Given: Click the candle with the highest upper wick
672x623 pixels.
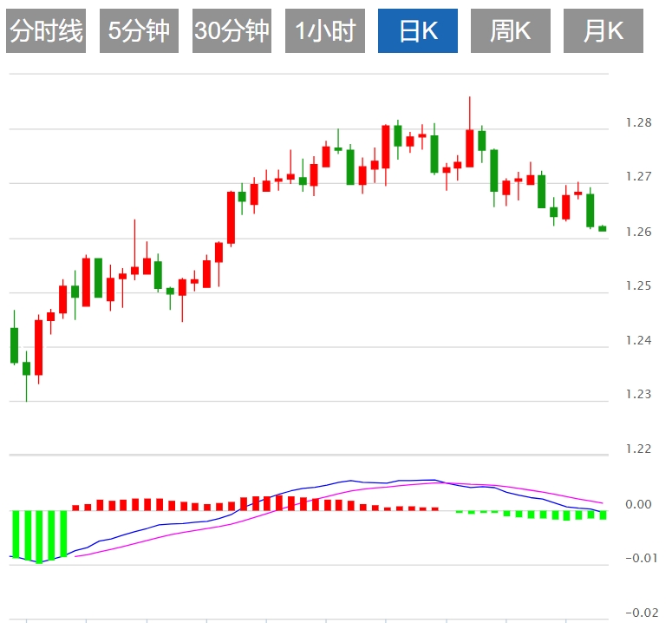Looking at the screenshot, I should 470,148.
